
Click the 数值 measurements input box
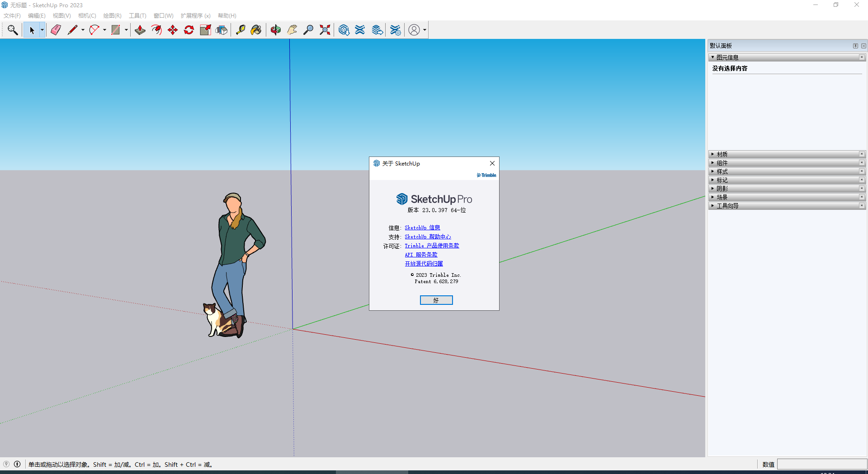click(822, 465)
